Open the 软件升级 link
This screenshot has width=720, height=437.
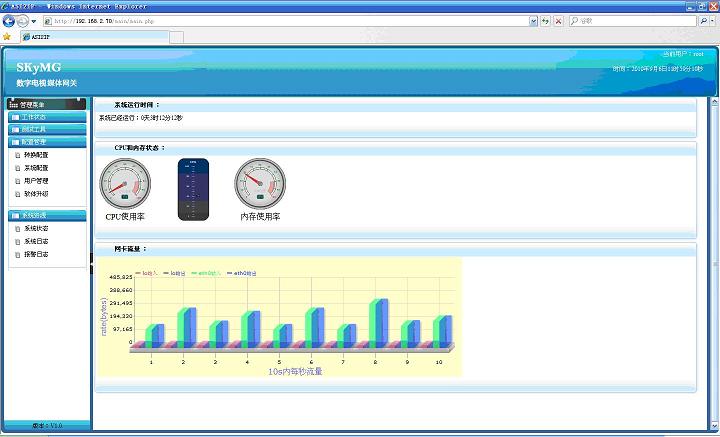(36, 194)
